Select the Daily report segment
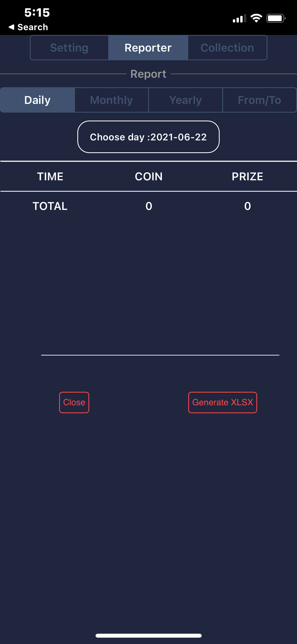Viewport: 297px width, 644px height. [x=37, y=100]
